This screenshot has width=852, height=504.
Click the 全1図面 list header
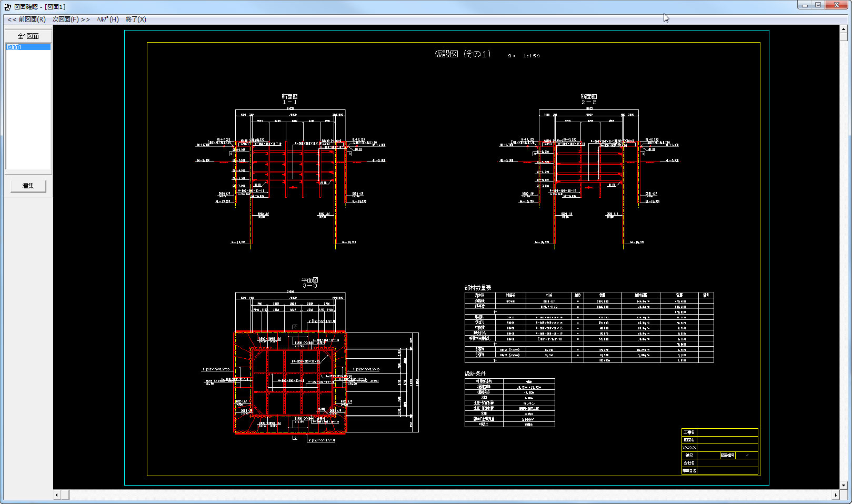pos(28,36)
